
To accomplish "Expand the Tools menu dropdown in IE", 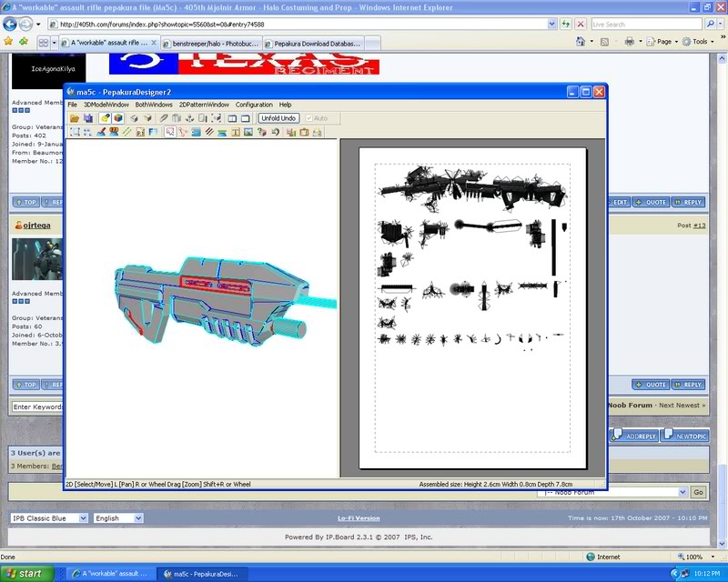I will pyautogui.click(x=713, y=42).
